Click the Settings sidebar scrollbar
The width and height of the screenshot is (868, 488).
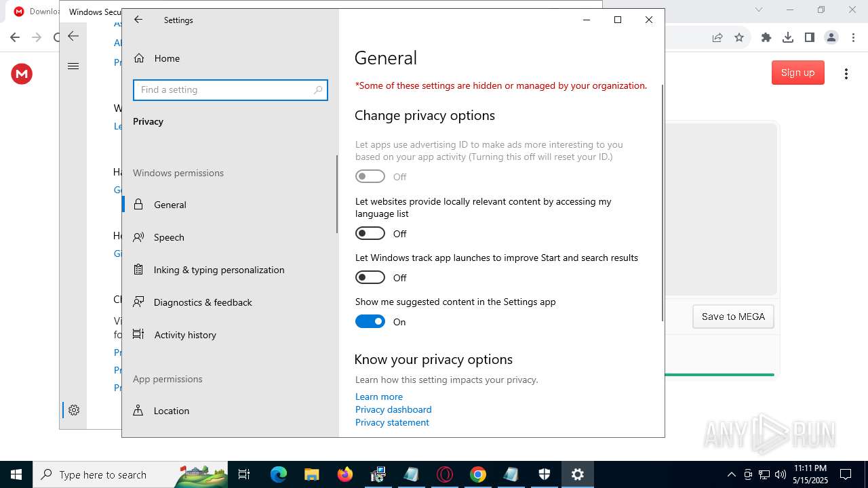pos(337,194)
